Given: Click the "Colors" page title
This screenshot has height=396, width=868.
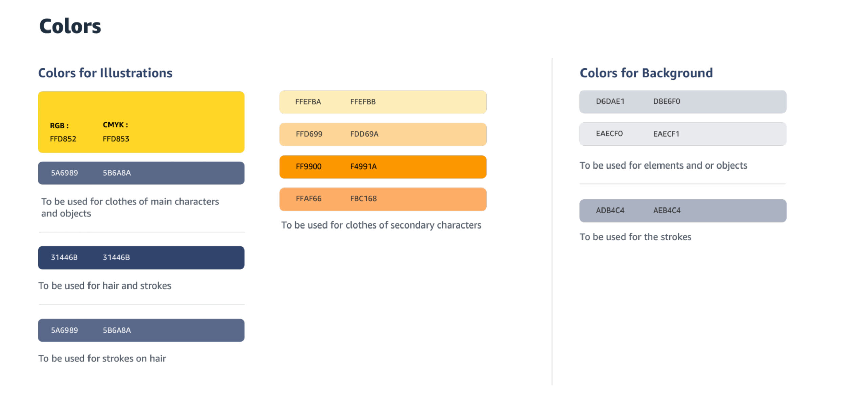Looking at the screenshot, I should [x=70, y=26].
